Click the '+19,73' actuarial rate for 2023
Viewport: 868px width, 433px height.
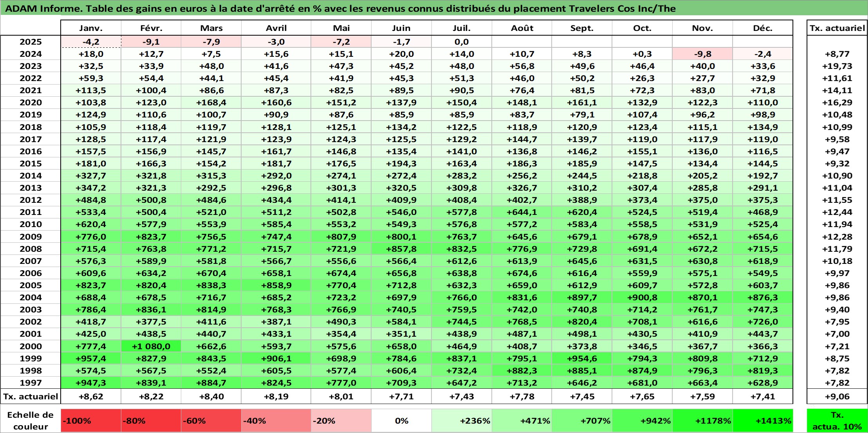click(x=837, y=66)
